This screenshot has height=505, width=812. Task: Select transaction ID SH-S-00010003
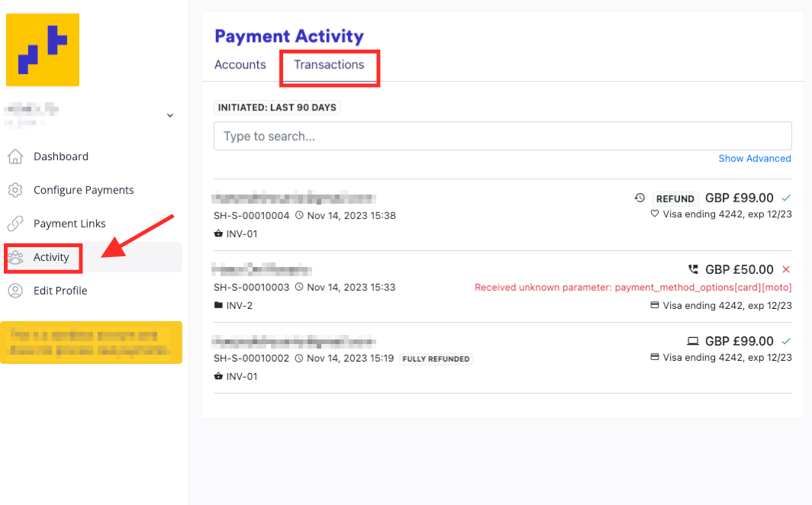click(x=252, y=287)
